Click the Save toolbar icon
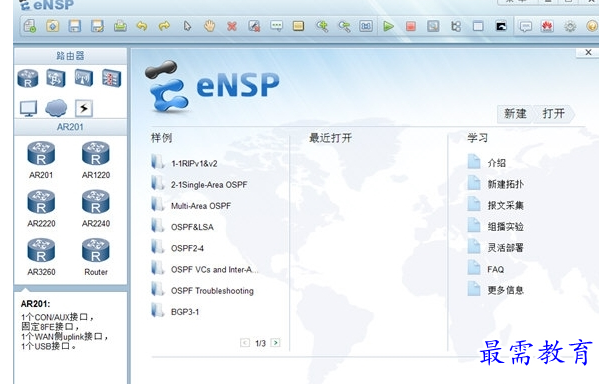Image resolution: width=601 pixels, height=384 pixels. pos(75,26)
